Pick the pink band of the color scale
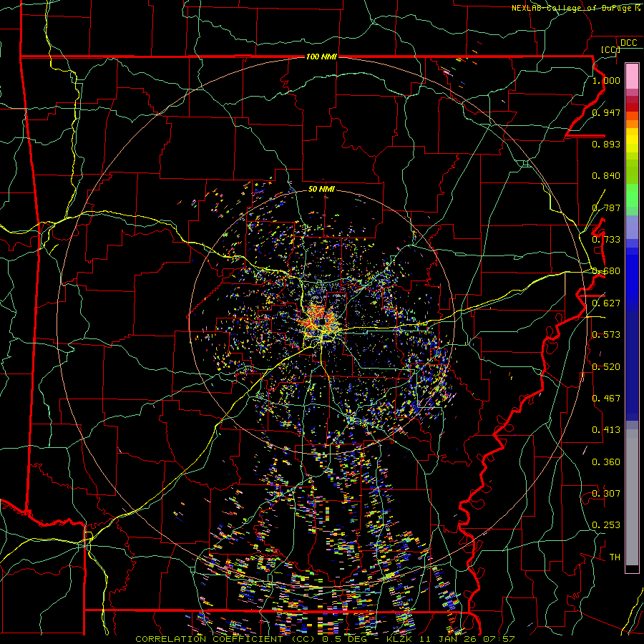 pos(632,76)
